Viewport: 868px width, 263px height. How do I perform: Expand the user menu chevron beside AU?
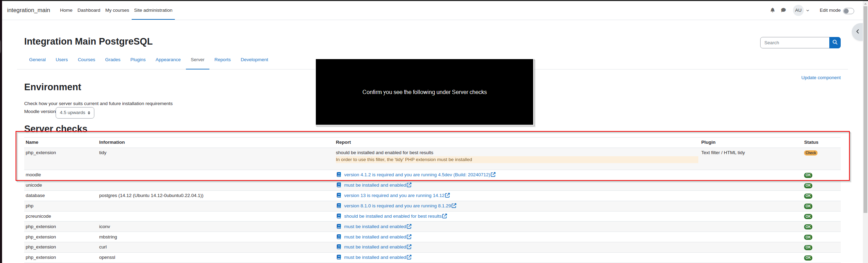click(x=808, y=11)
